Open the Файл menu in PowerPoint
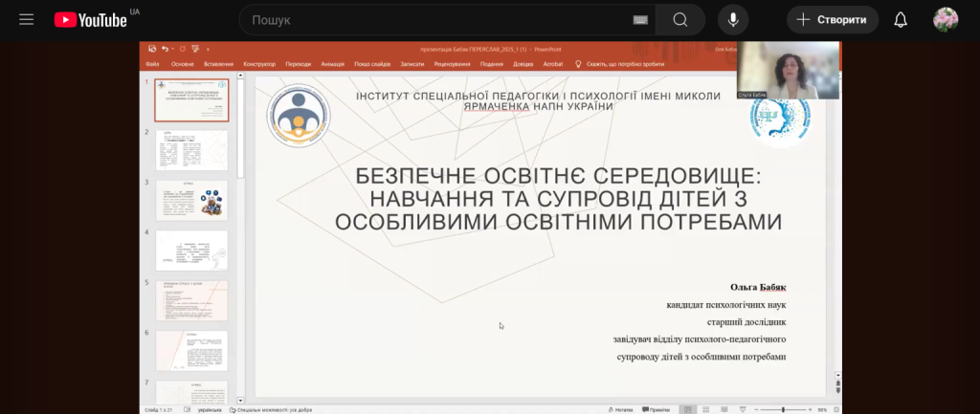Screen dimensions: 980x414 (x=152, y=64)
